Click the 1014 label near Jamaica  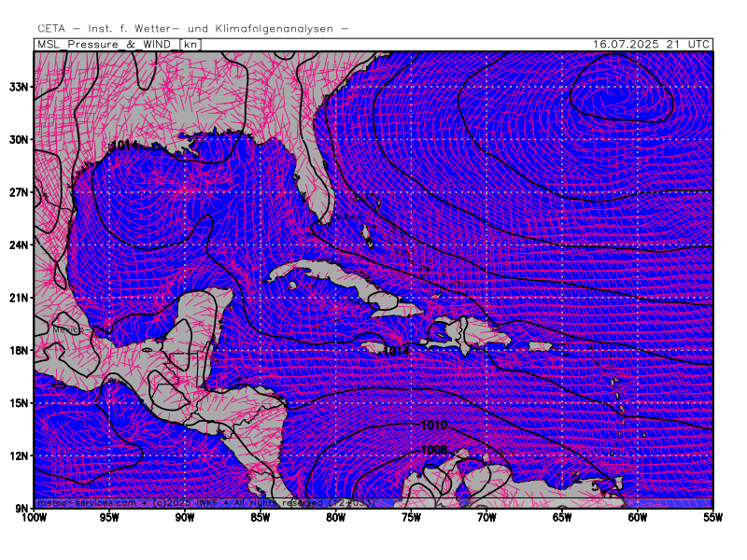tap(396, 352)
